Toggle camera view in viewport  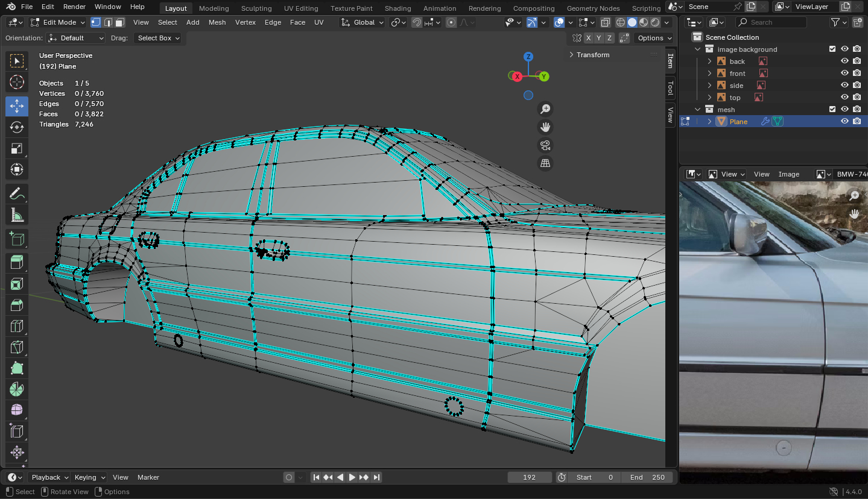[545, 145]
